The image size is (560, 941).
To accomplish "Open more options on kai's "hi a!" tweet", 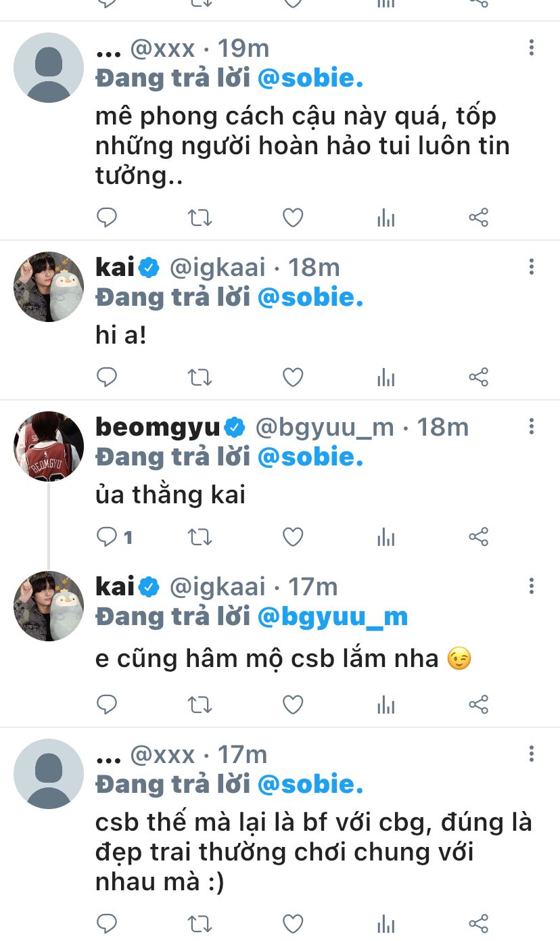I will [532, 267].
